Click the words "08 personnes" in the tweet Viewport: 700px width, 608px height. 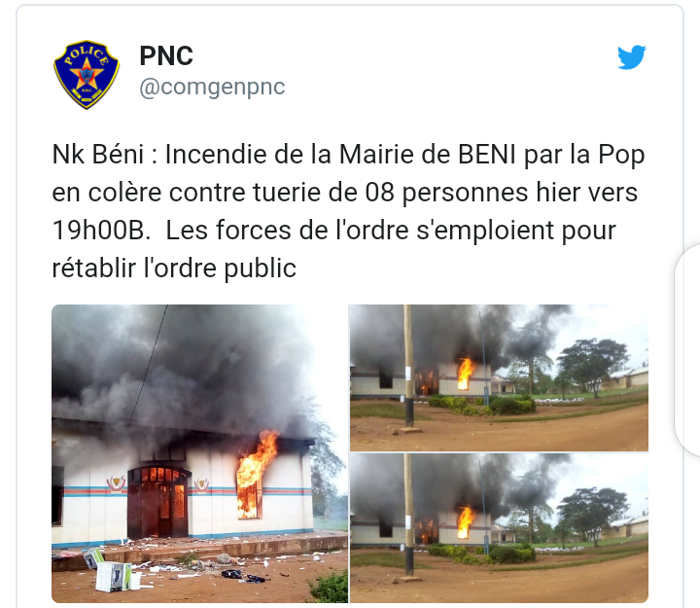click(x=447, y=194)
